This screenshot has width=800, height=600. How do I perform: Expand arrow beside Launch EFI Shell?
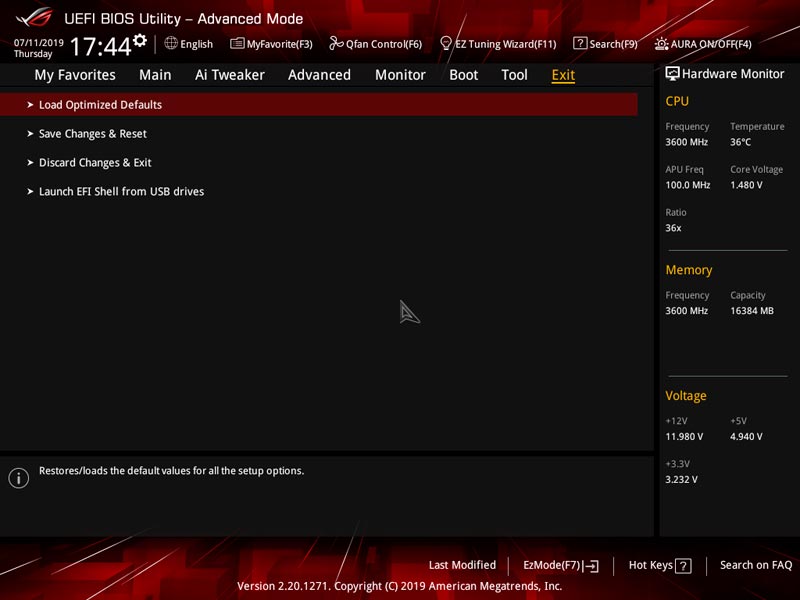tap(30, 191)
